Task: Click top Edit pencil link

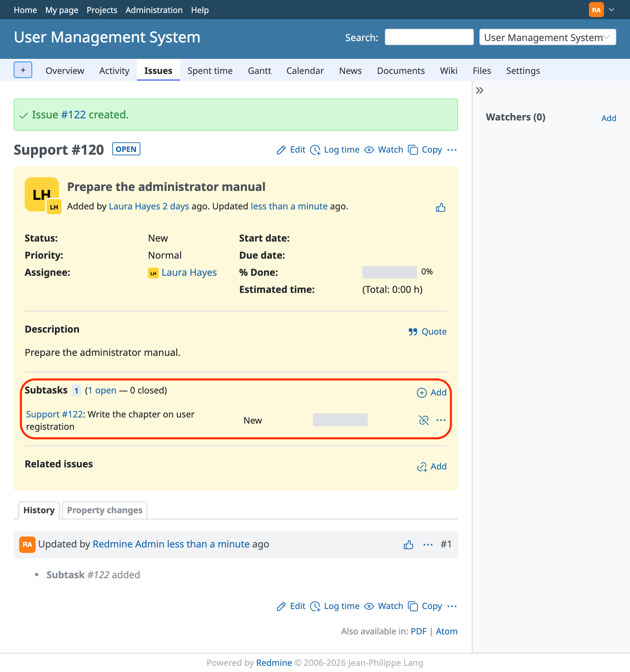Action: (x=291, y=150)
